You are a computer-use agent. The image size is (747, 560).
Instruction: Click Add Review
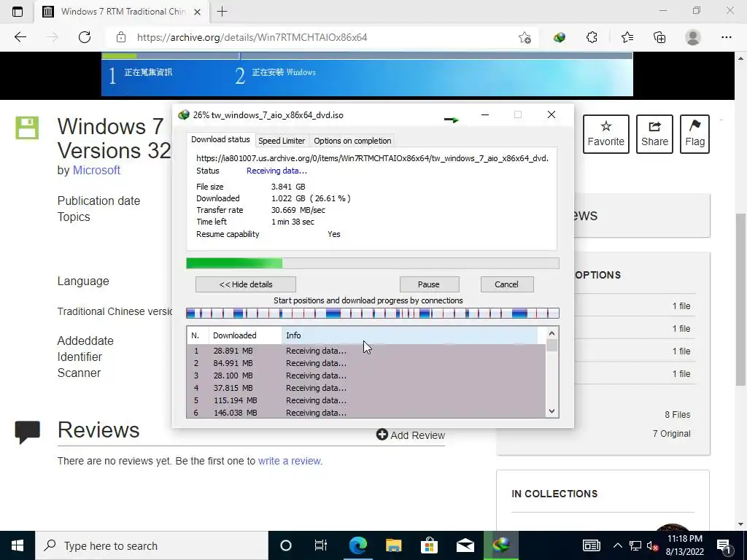411,435
